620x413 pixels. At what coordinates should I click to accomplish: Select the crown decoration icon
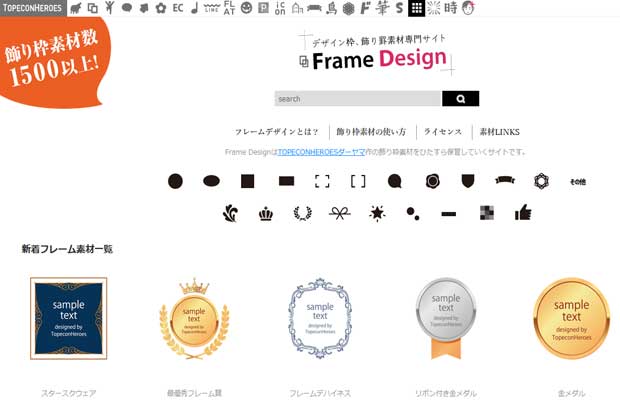(266, 214)
